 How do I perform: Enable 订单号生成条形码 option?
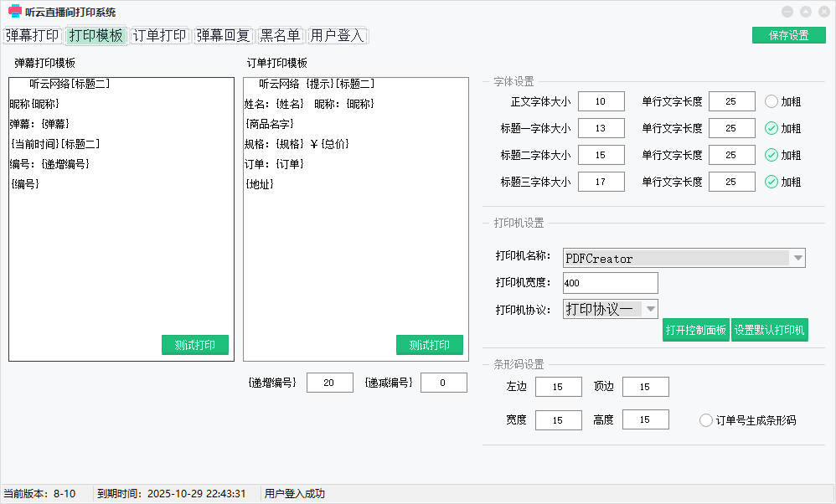706,420
